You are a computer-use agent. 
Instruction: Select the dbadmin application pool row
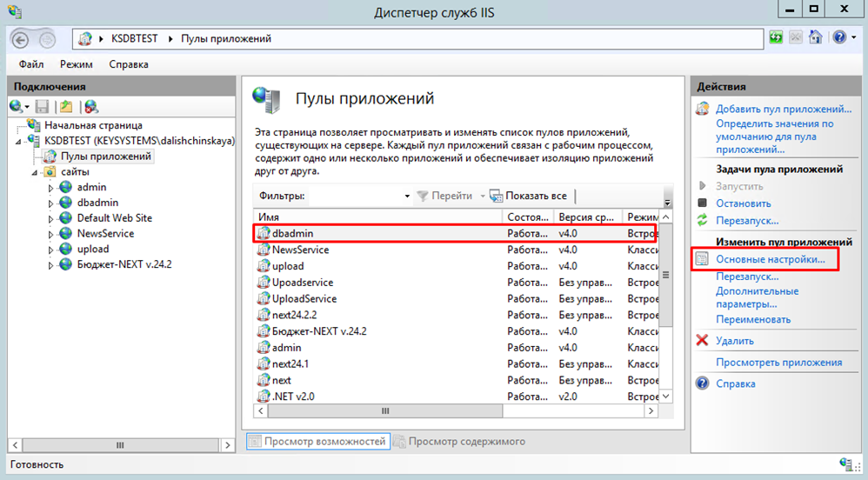(457, 234)
